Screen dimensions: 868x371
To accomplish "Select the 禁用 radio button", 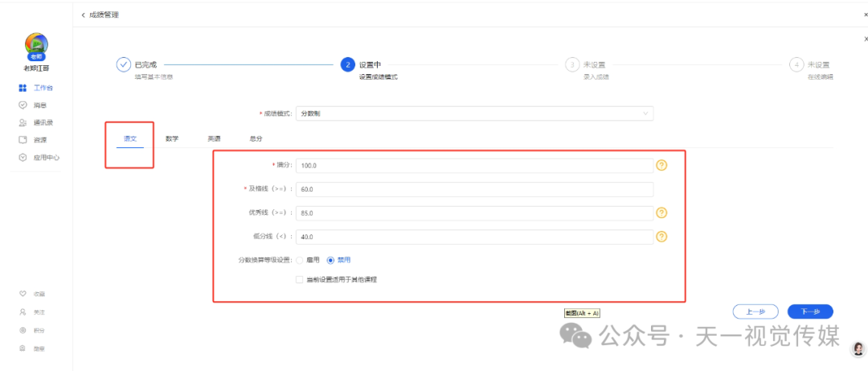I will (331, 260).
